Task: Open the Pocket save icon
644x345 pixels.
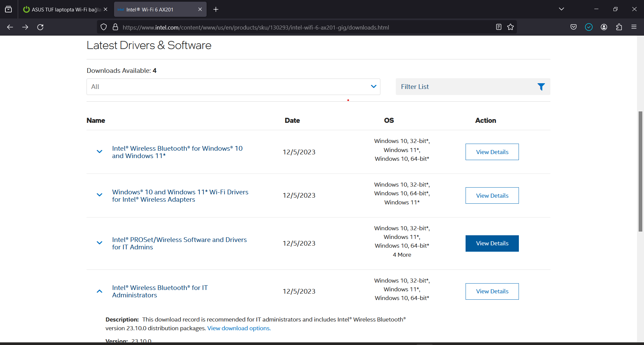Action: coord(574,27)
